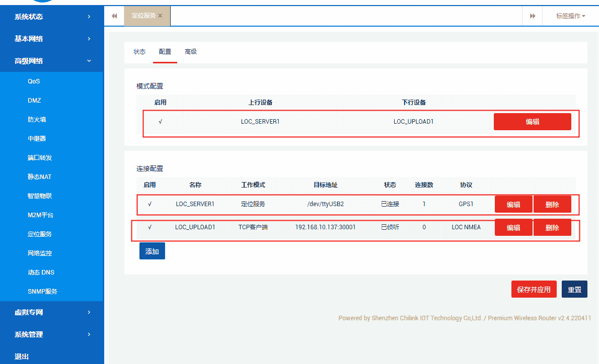Switch to the 状态 tab

(x=139, y=51)
